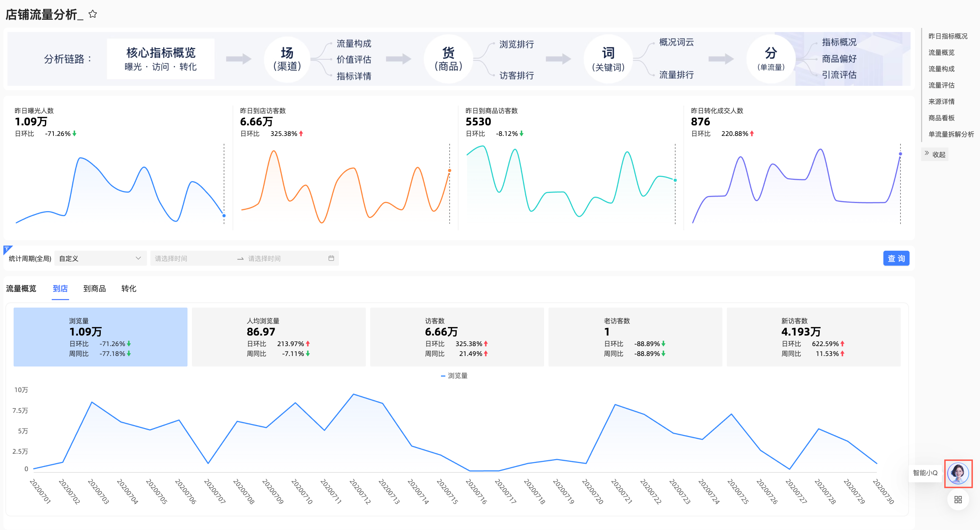Toggle the 浏览量 legend series
980x530 pixels.
click(454, 375)
